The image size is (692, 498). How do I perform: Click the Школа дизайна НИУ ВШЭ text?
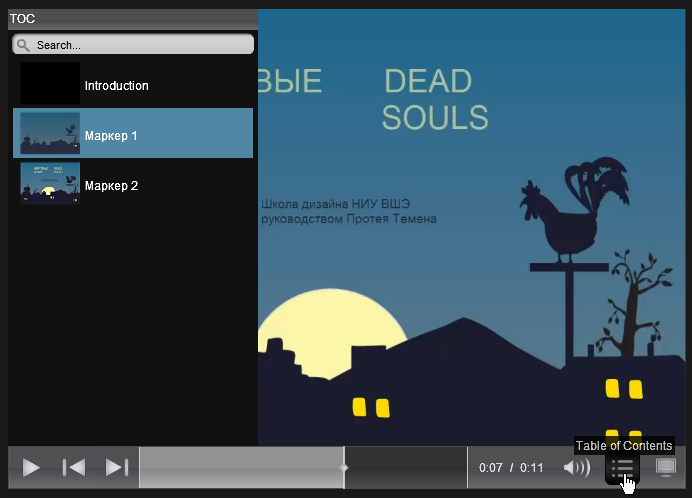335,204
